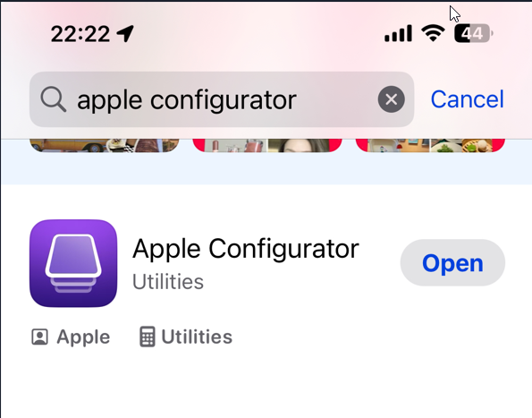The height and width of the screenshot is (418, 532).
Task: Click the Utilities subtitle under the app title
Action: click(168, 281)
